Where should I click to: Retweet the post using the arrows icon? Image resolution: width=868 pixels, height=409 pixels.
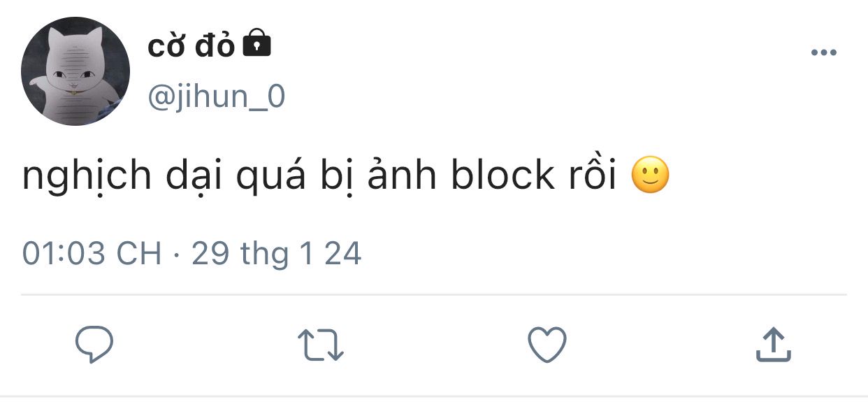321,345
